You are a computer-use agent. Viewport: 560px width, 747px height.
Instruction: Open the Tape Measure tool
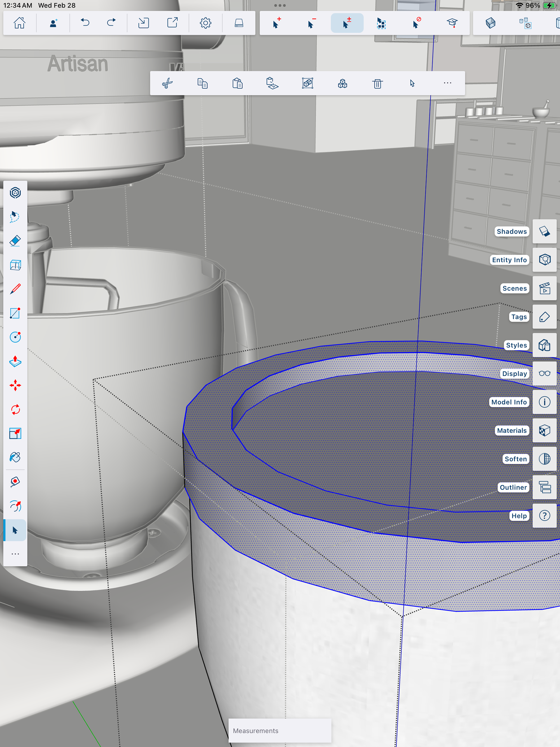pos(15,482)
